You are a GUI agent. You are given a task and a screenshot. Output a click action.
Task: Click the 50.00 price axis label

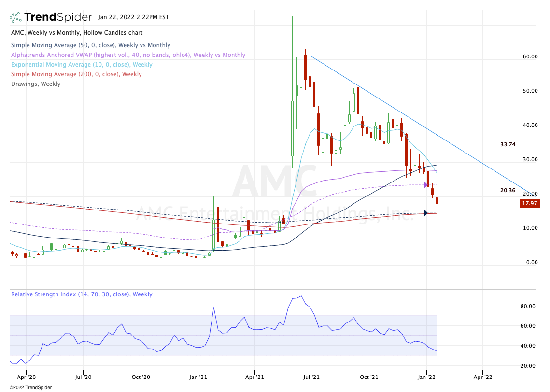[x=530, y=91]
